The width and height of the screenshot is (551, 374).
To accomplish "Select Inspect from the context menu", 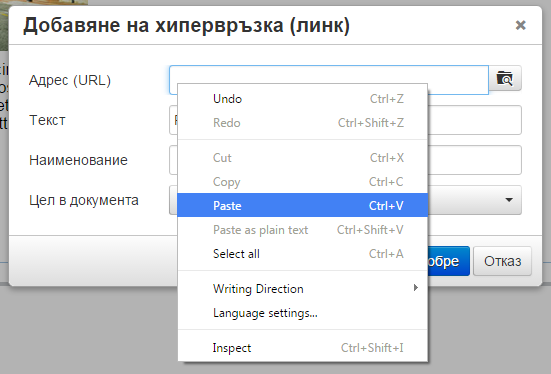I will tap(303, 348).
